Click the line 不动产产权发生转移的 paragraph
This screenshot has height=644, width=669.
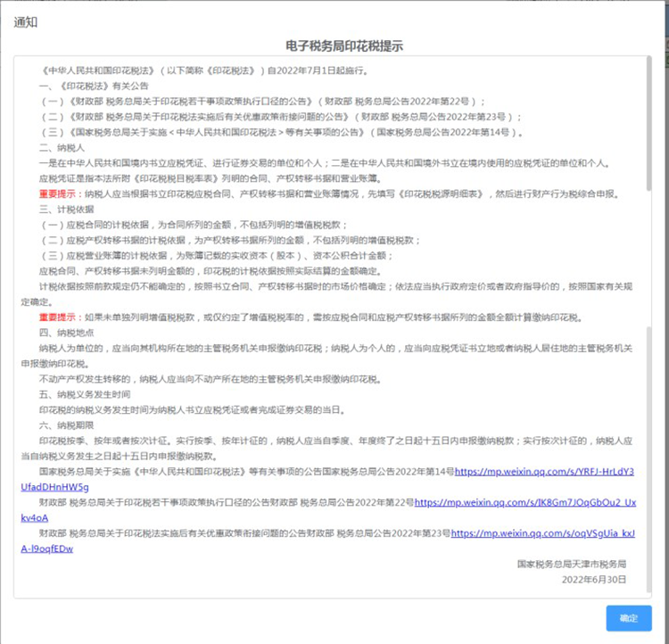(x=211, y=379)
